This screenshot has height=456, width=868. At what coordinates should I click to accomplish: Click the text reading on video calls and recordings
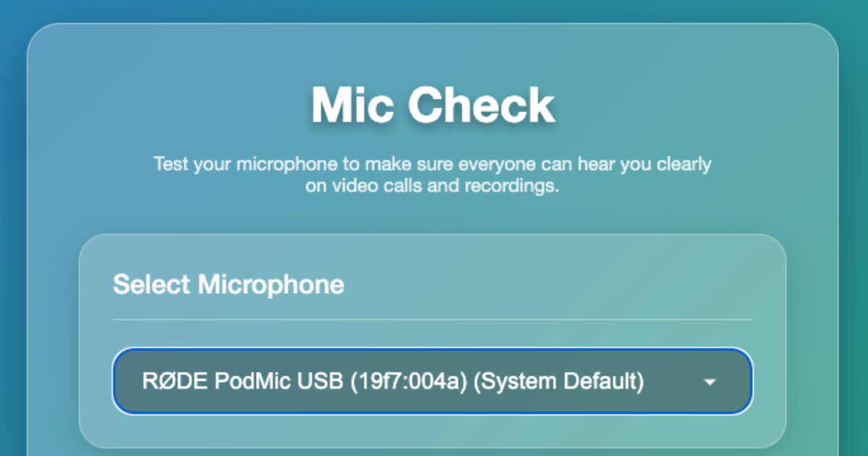coord(433,186)
